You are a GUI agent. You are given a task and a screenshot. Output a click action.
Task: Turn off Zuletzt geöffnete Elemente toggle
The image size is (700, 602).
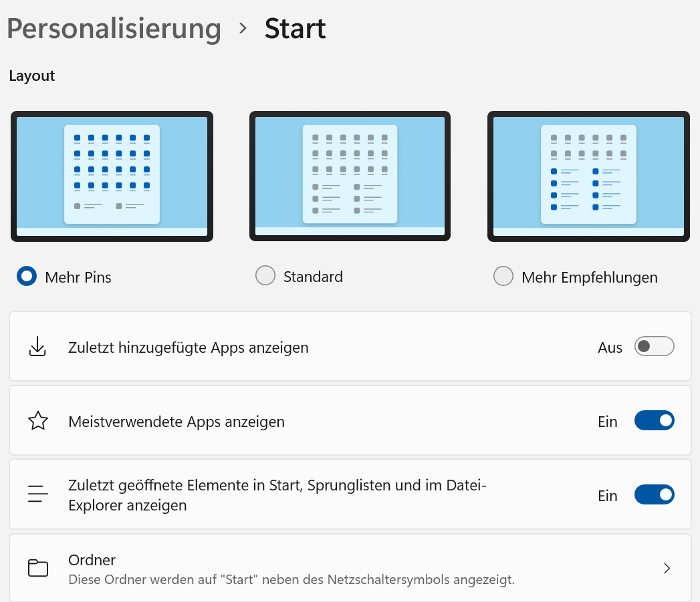[x=654, y=495]
